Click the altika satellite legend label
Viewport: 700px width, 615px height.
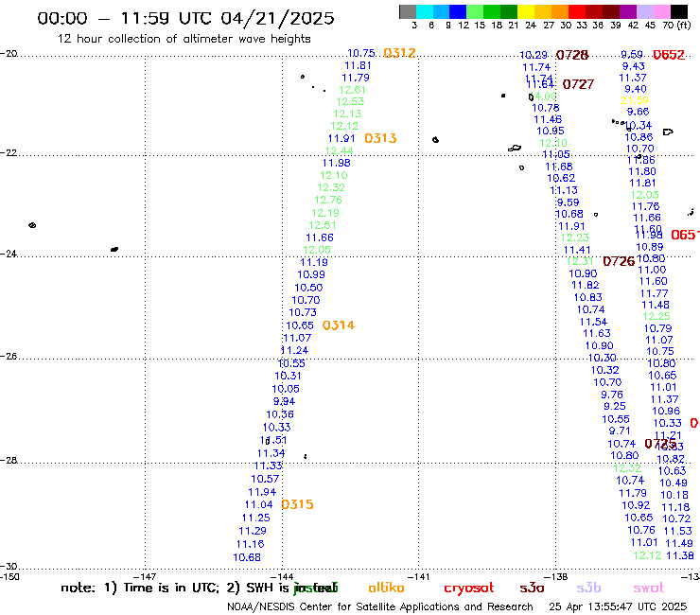pos(386,588)
